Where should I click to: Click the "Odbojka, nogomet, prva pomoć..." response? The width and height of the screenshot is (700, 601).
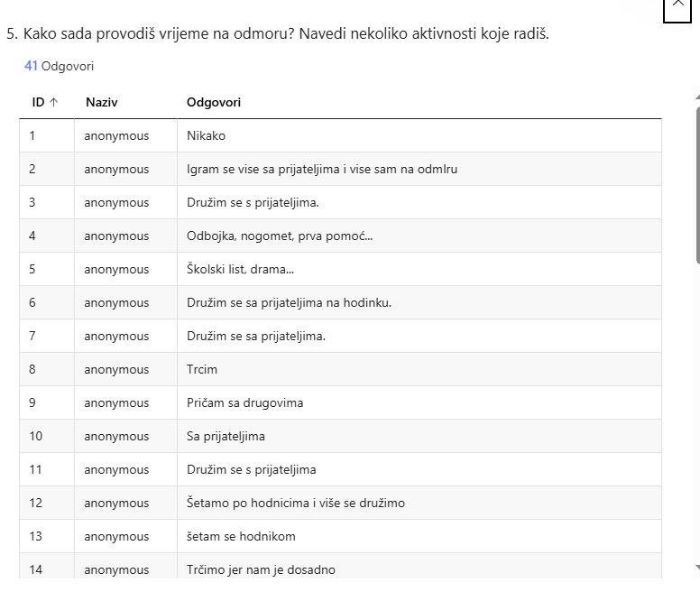pyautogui.click(x=280, y=236)
